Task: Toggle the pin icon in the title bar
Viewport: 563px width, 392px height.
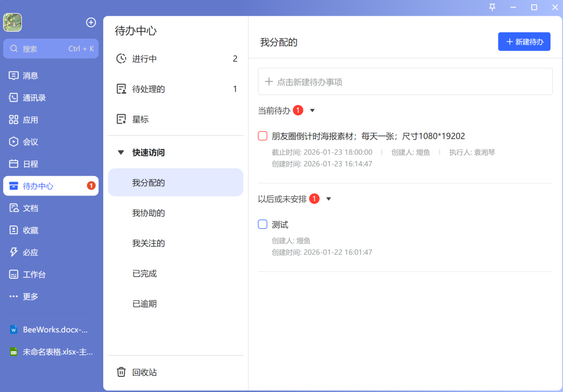Action: (492, 7)
